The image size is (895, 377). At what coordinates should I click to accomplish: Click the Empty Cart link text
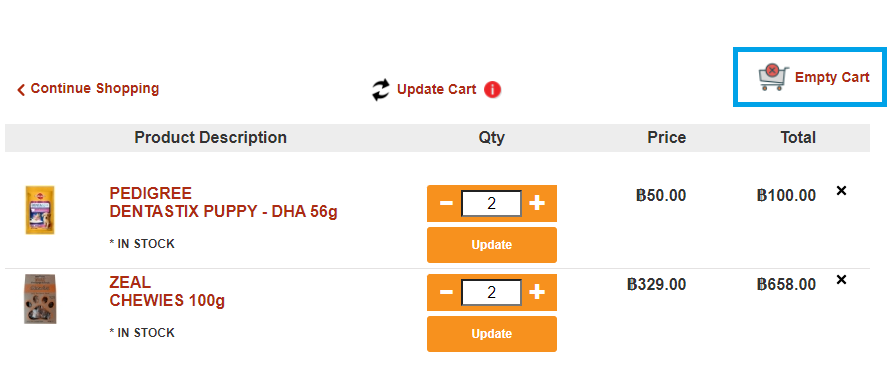coord(832,78)
